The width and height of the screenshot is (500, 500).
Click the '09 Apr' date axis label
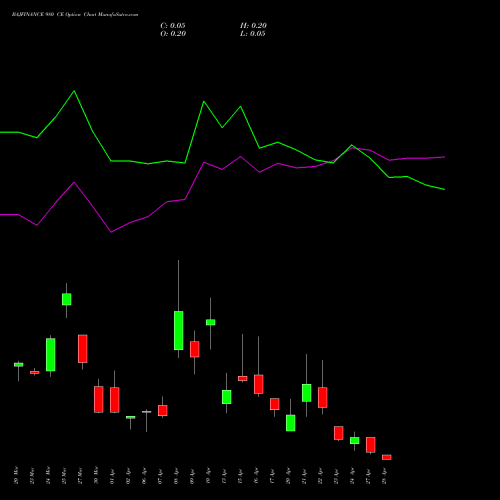pyautogui.click(x=192, y=476)
